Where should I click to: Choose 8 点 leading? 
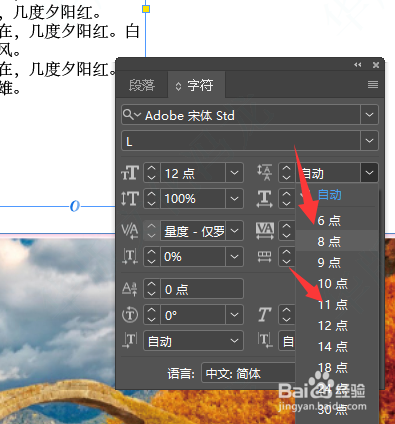(x=337, y=241)
